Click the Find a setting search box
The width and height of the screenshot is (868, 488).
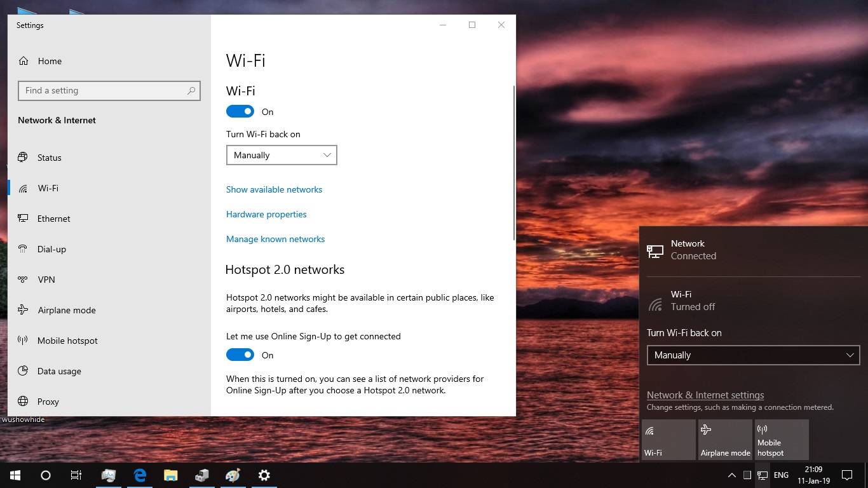coord(109,91)
